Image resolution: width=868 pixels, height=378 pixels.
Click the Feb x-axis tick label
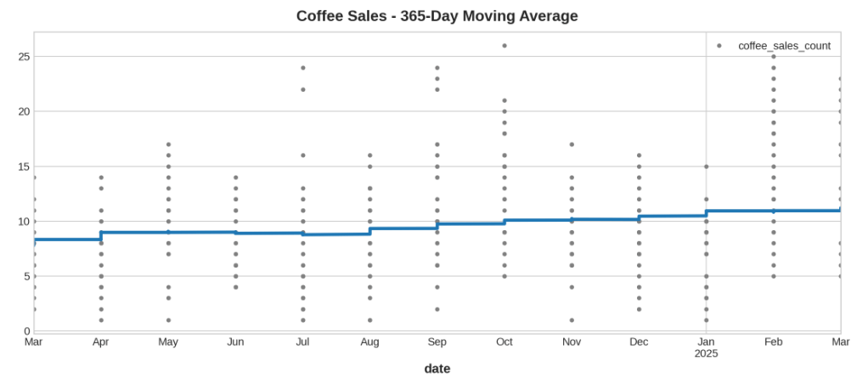pos(773,341)
